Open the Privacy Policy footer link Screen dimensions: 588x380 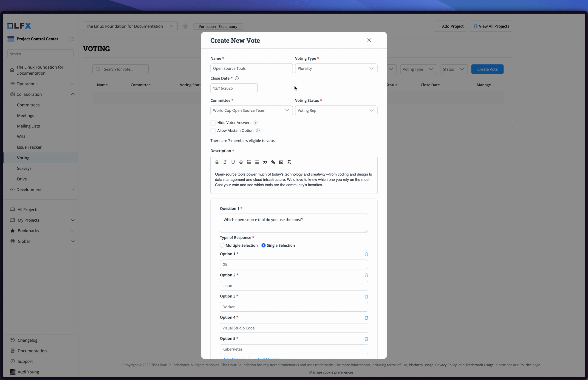pos(446,365)
